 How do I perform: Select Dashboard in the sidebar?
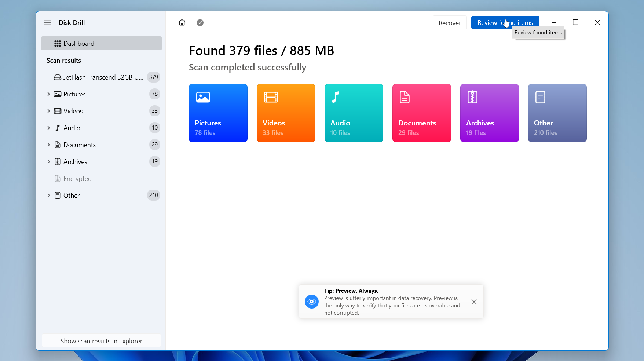(101, 43)
